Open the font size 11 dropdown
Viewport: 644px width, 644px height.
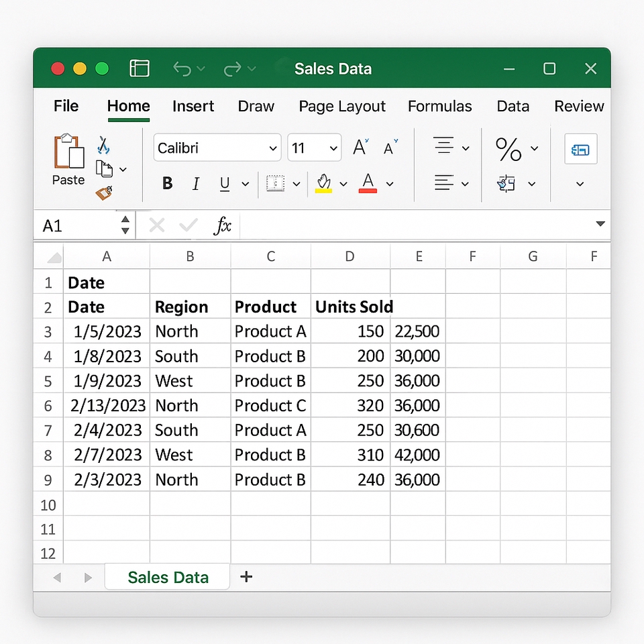pos(333,148)
